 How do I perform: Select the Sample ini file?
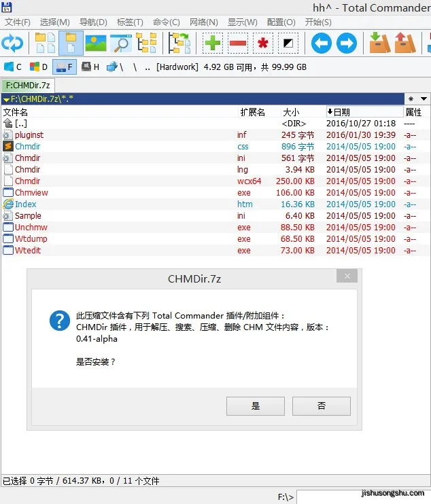[215, 216]
